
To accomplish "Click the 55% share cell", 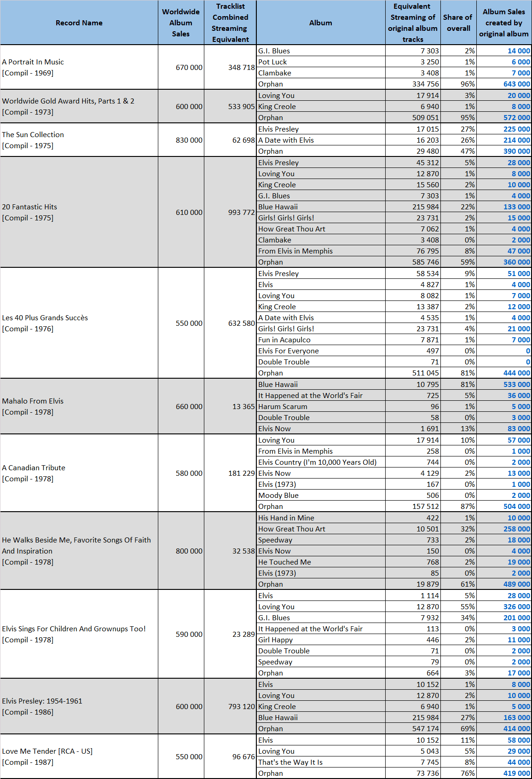I will pos(458,606).
